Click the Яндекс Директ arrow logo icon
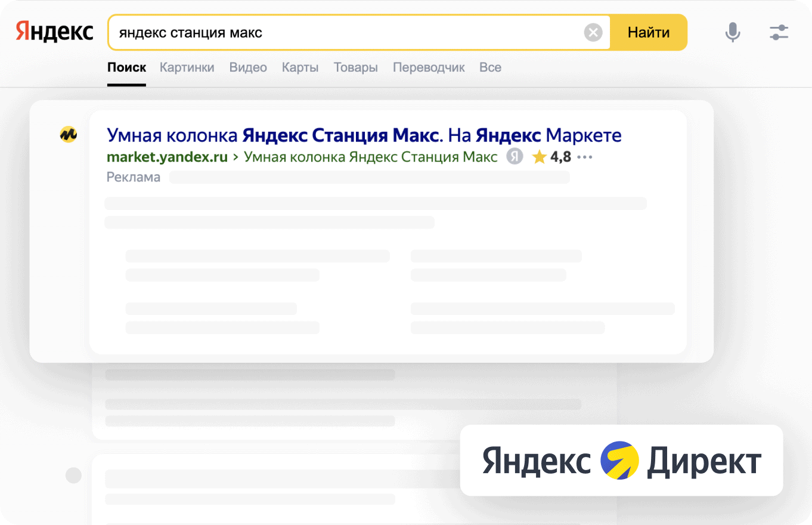 pyautogui.click(x=619, y=461)
